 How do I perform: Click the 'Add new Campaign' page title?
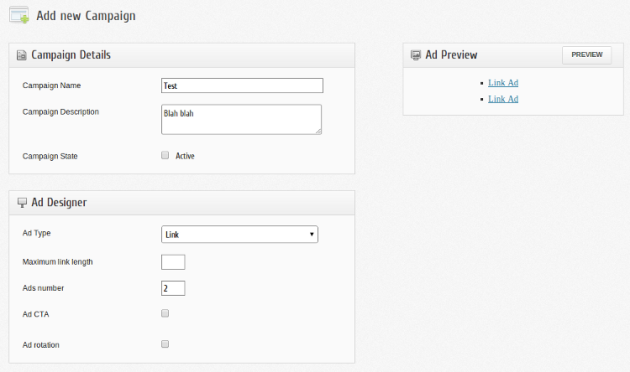(86, 16)
